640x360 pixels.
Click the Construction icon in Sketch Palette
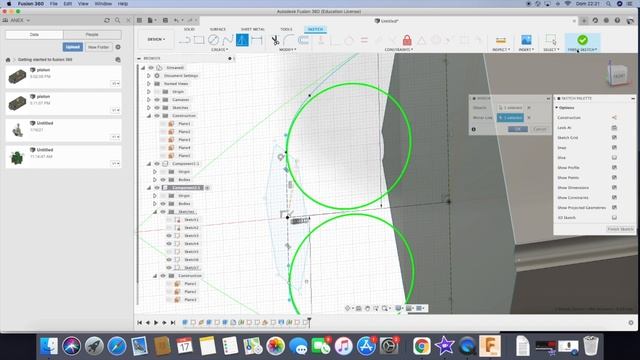click(614, 118)
